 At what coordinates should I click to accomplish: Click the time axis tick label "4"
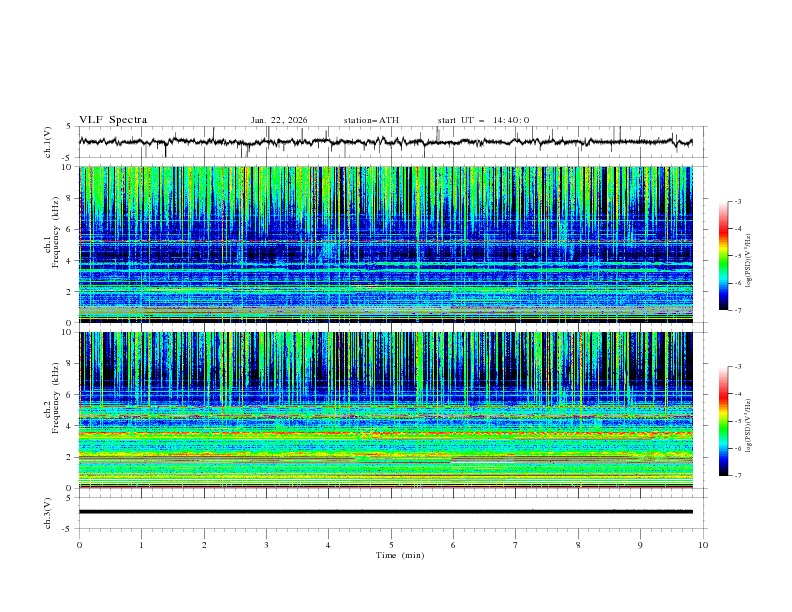click(x=328, y=545)
